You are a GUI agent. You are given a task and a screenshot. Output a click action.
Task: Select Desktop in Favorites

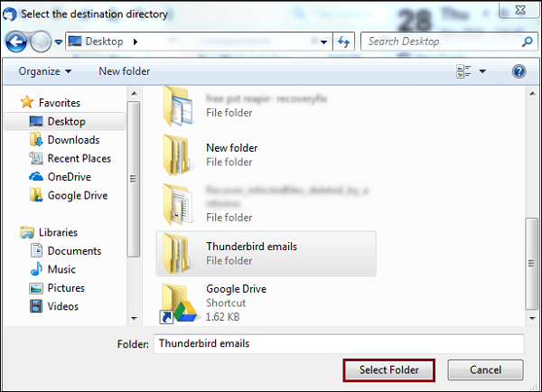65,121
